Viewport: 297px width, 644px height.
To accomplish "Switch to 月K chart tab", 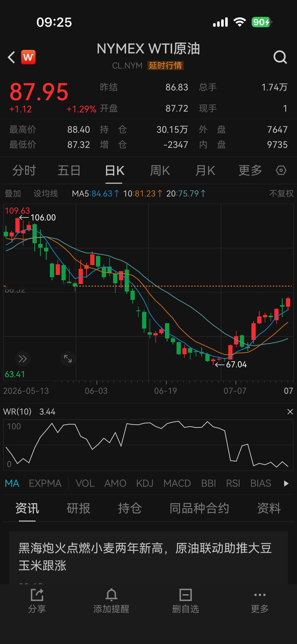I will [205, 170].
